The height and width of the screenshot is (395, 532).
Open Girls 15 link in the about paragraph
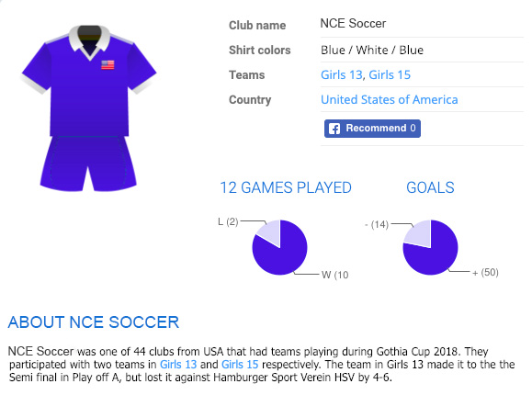tap(240, 364)
